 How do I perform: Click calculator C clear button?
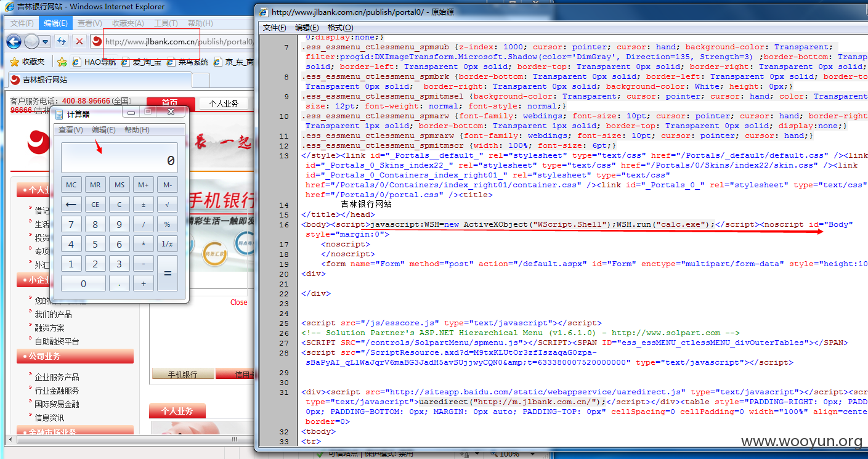120,205
